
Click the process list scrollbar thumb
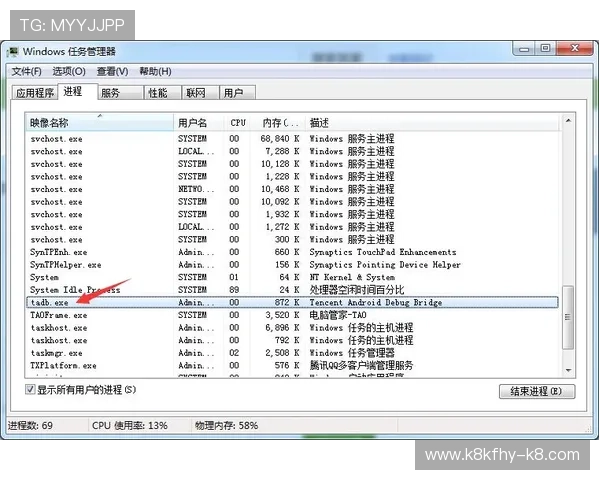[568, 317]
